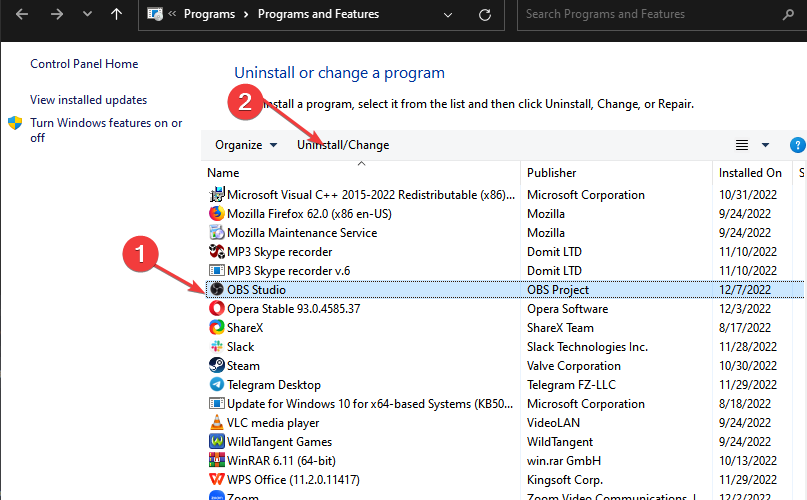807x500 pixels.
Task: Click the Uninstall/Change button
Action: tap(343, 145)
